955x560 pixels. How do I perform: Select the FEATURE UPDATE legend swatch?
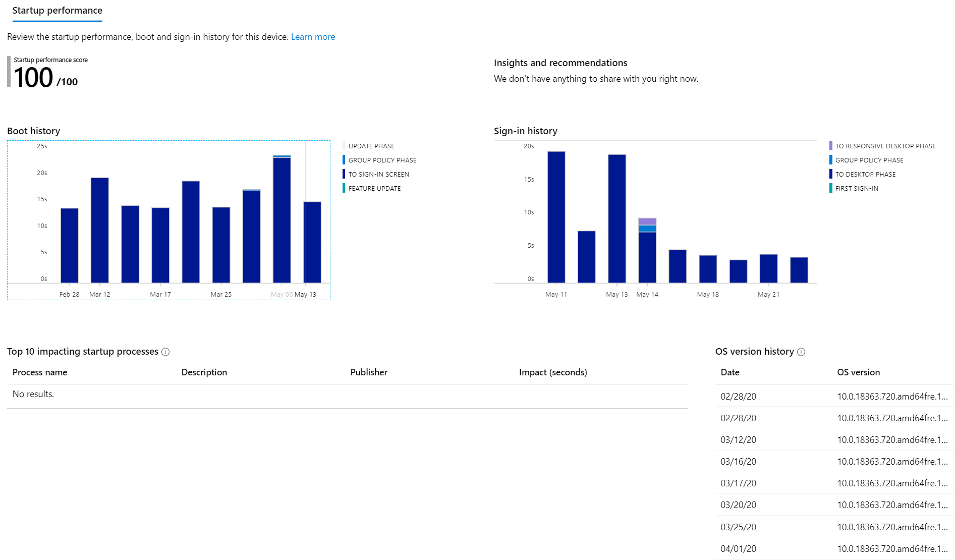click(x=344, y=188)
